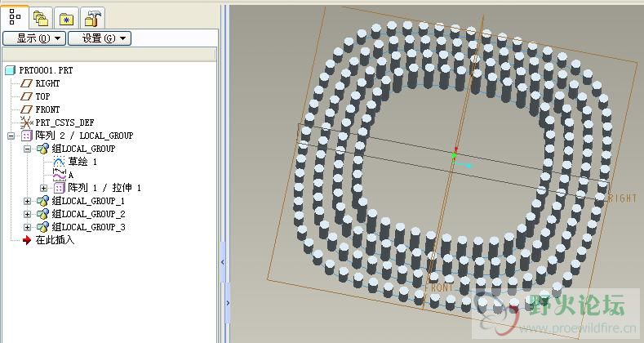The height and width of the screenshot is (343, 644).
Task: Click the 组LOCAL_GROUP_2 group icon
Action: [42, 215]
